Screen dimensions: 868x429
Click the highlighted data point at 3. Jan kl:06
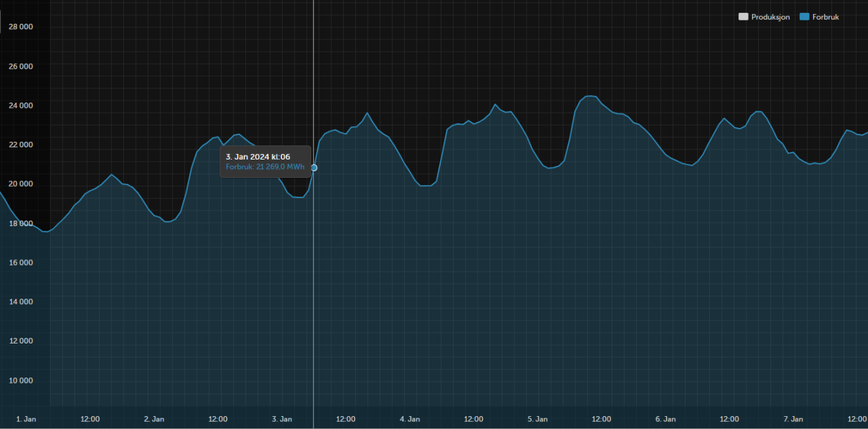coord(314,168)
